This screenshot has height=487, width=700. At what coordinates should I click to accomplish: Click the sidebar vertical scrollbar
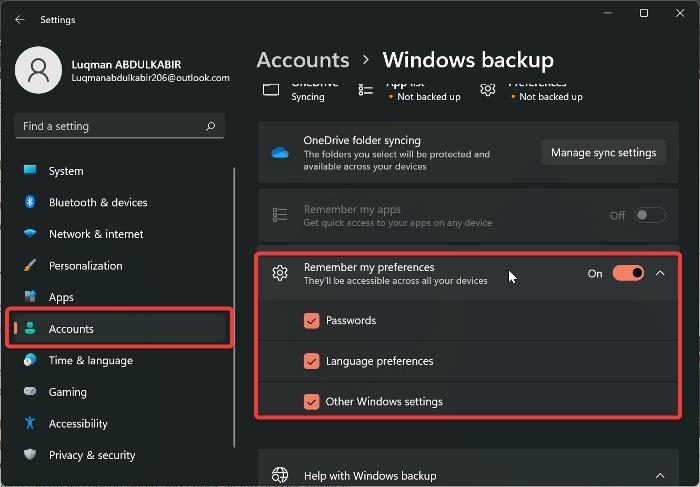(234, 307)
